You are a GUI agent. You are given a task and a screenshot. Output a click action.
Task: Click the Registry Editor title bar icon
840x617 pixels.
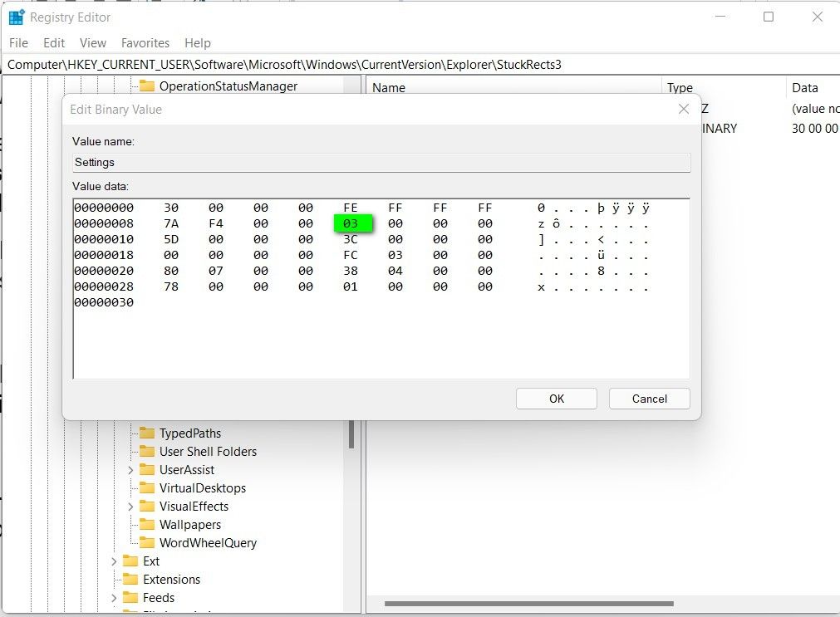point(15,16)
